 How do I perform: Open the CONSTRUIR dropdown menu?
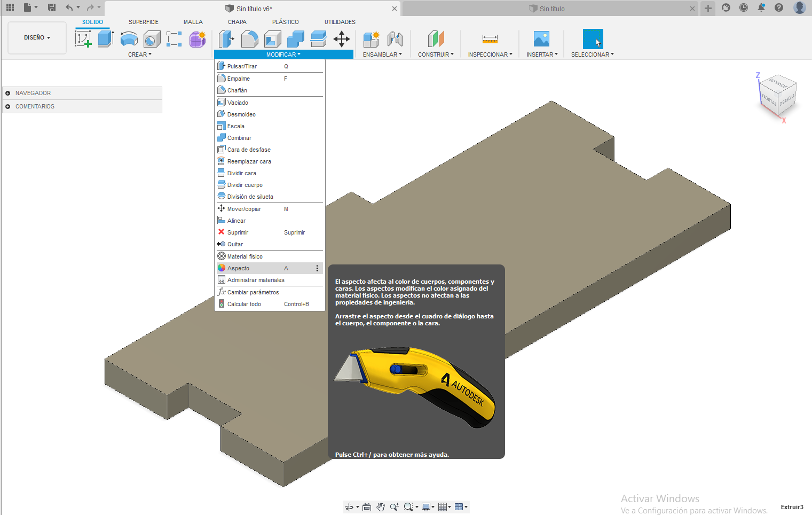(x=436, y=54)
